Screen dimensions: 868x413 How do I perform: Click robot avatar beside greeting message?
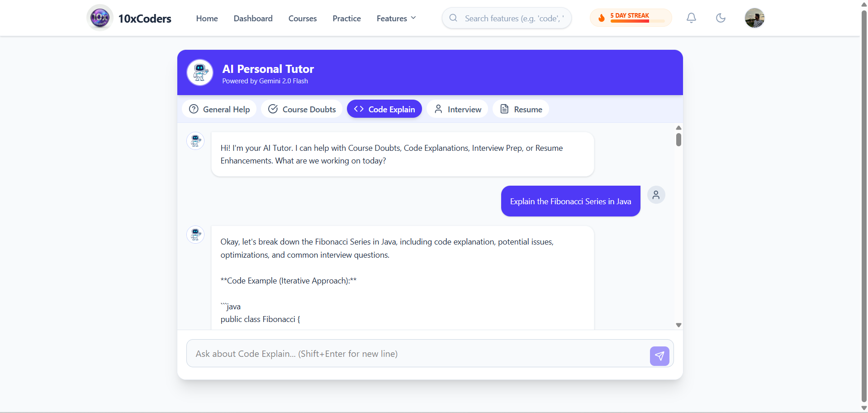click(195, 141)
